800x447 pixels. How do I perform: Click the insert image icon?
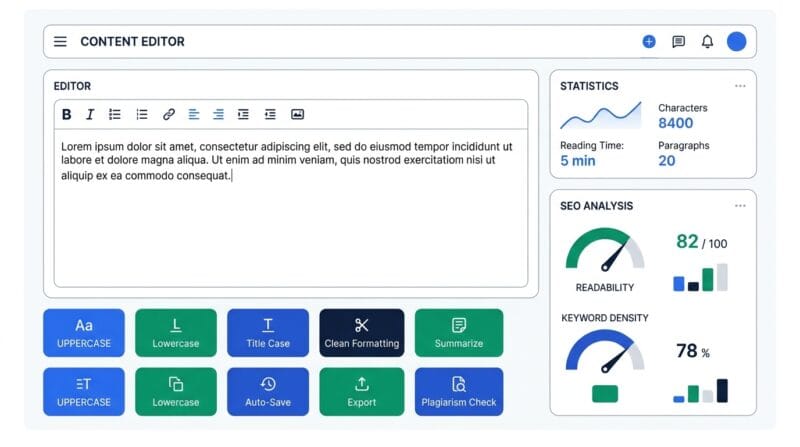click(297, 114)
